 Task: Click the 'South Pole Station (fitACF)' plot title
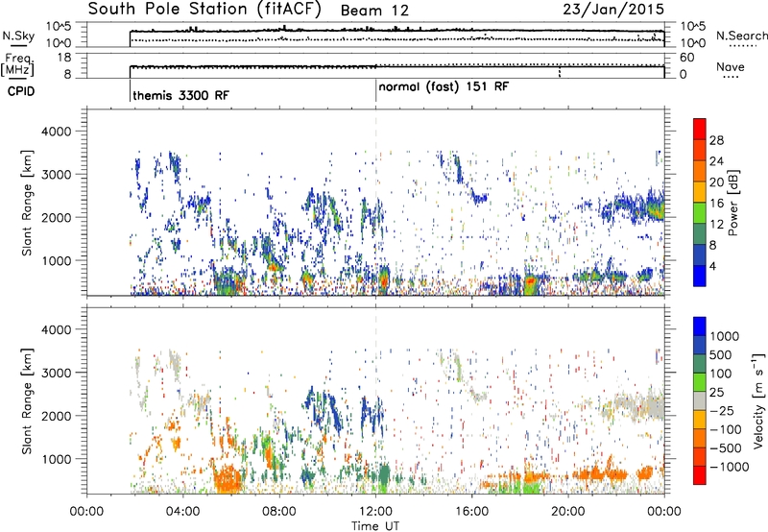204,9
